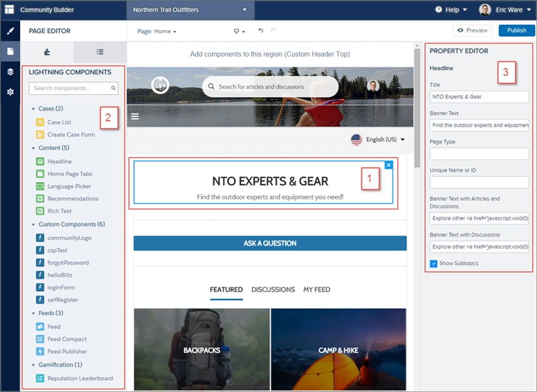Viewport: 537px width, 392px height.
Task: Select the brush Branding Editor icon
Action: point(10,31)
